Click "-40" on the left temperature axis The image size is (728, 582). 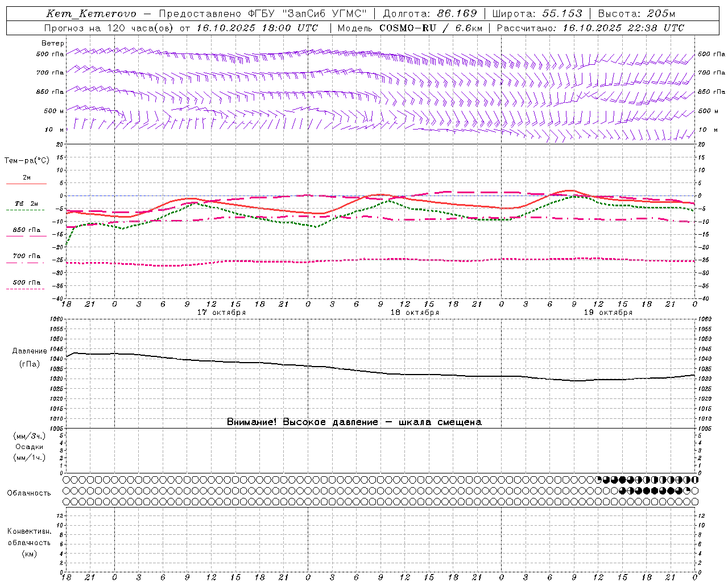click(x=59, y=298)
